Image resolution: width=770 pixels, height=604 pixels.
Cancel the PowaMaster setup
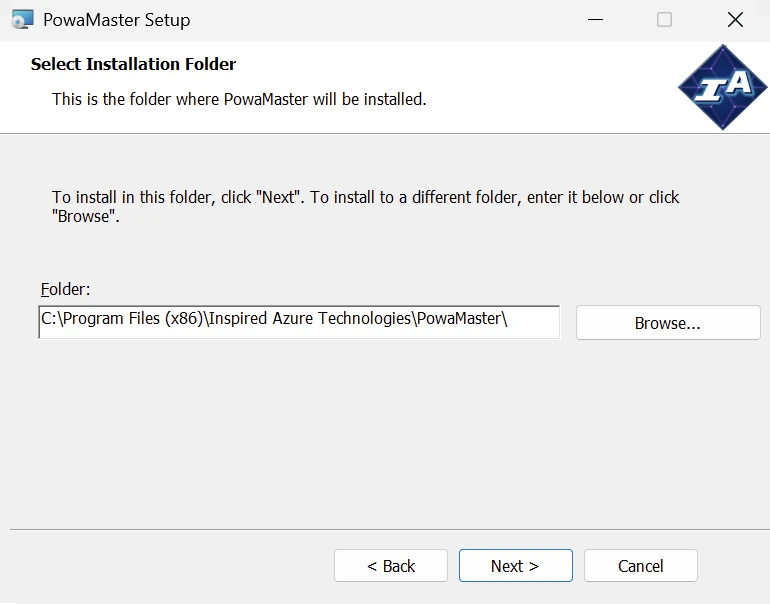point(640,566)
